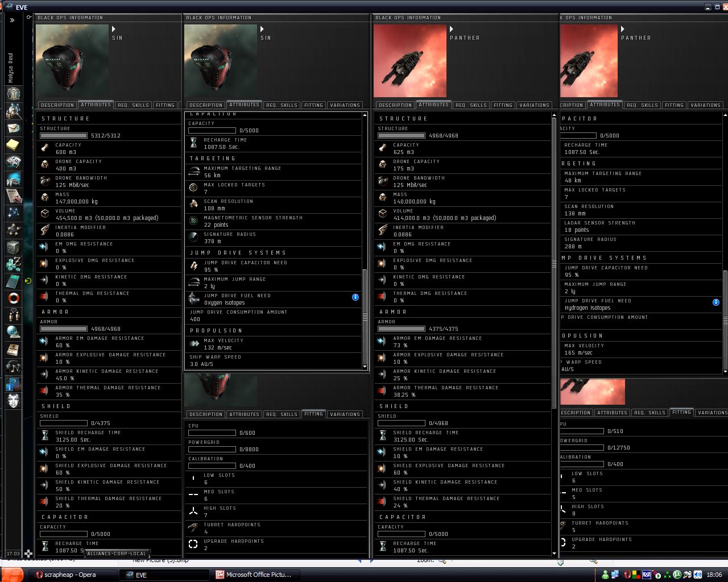Open Req. Skills tab in first Panther window
The height and width of the screenshot is (582, 728).
coord(471,105)
